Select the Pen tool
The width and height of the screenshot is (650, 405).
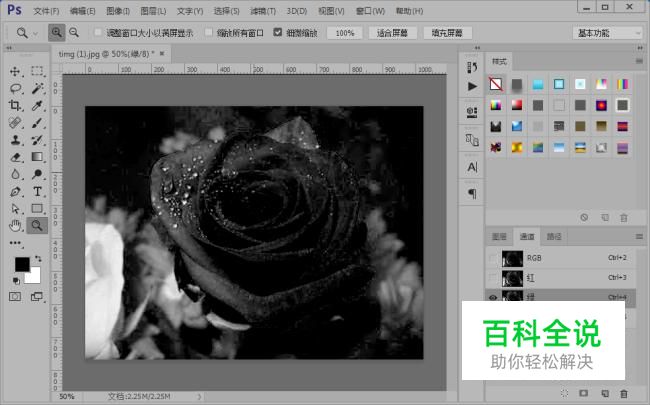(x=15, y=192)
